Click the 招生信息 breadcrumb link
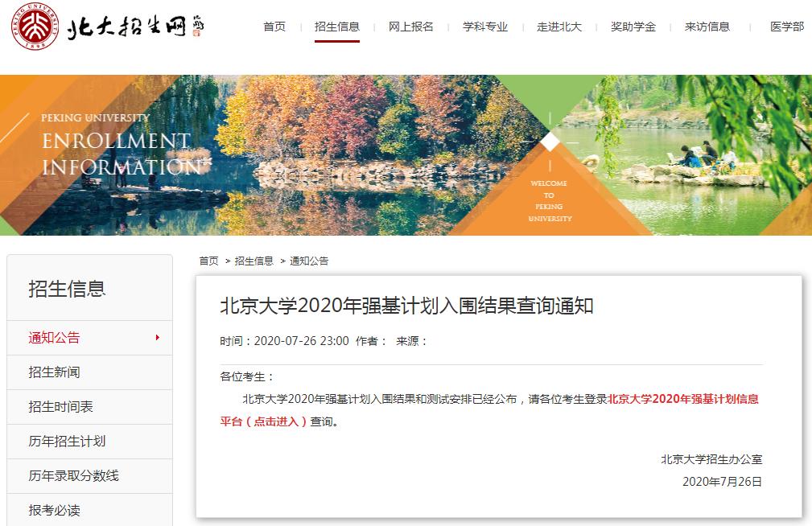The width and height of the screenshot is (812, 526). pos(253,261)
